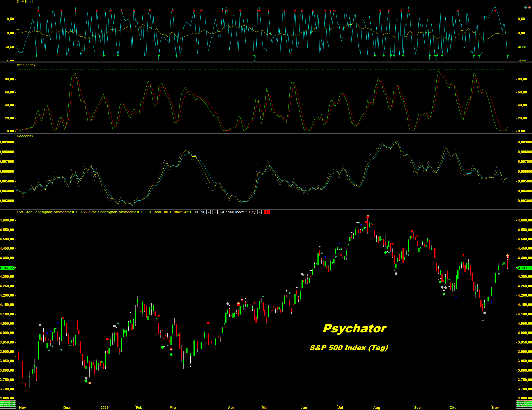Click the Psychator title text on chart
The height and width of the screenshot is (410, 532).
[x=354, y=328]
